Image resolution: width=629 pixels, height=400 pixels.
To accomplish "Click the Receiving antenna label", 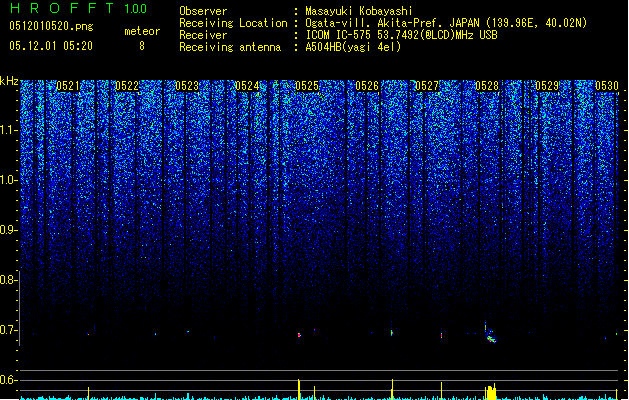I will [230, 47].
